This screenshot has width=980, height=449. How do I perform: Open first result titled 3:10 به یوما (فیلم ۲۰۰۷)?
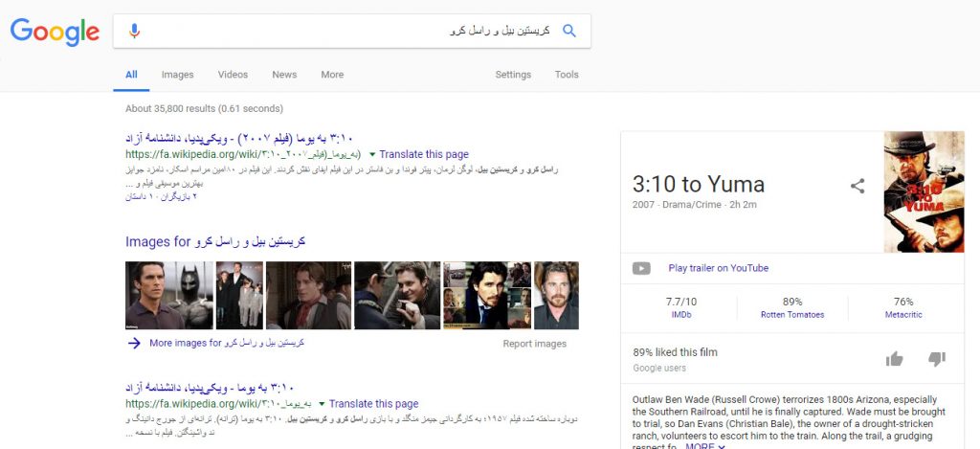(241, 138)
